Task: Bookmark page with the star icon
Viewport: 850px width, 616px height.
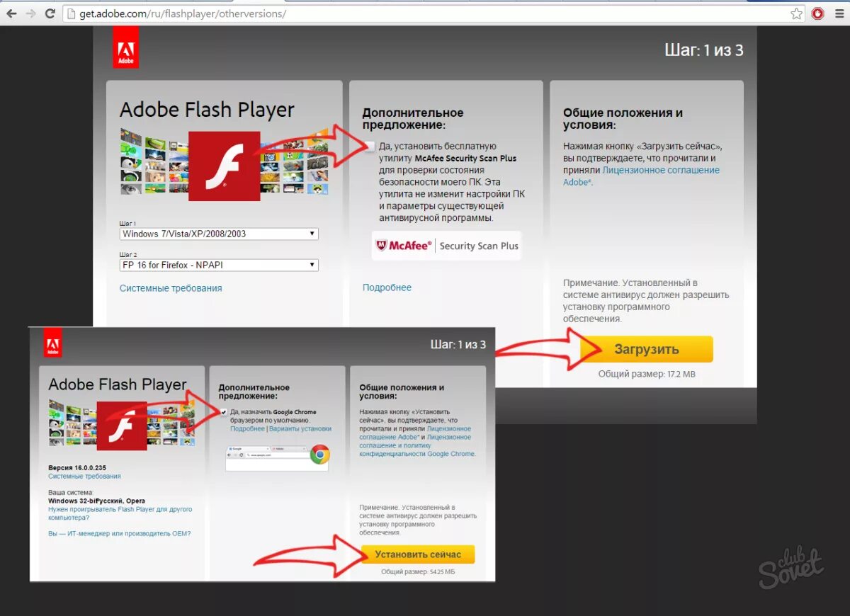Action: [797, 13]
